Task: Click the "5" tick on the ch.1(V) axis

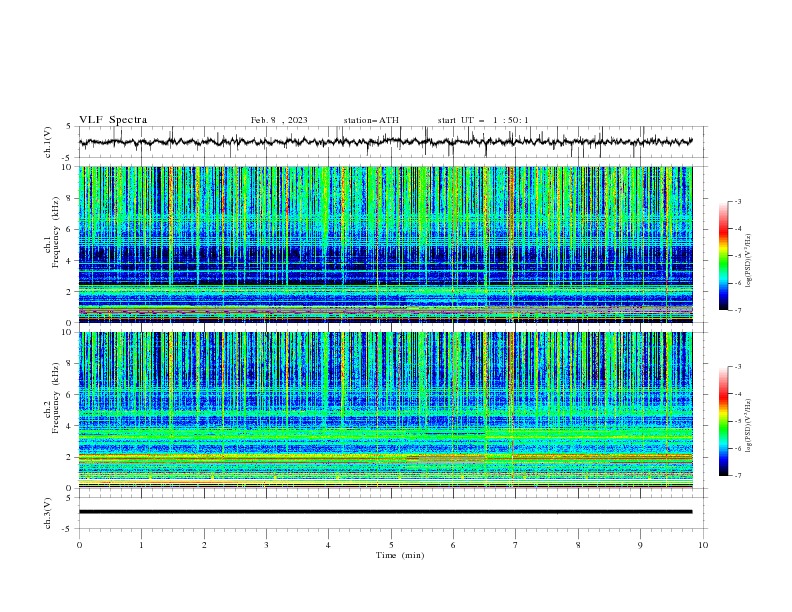Action: [x=69, y=126]
